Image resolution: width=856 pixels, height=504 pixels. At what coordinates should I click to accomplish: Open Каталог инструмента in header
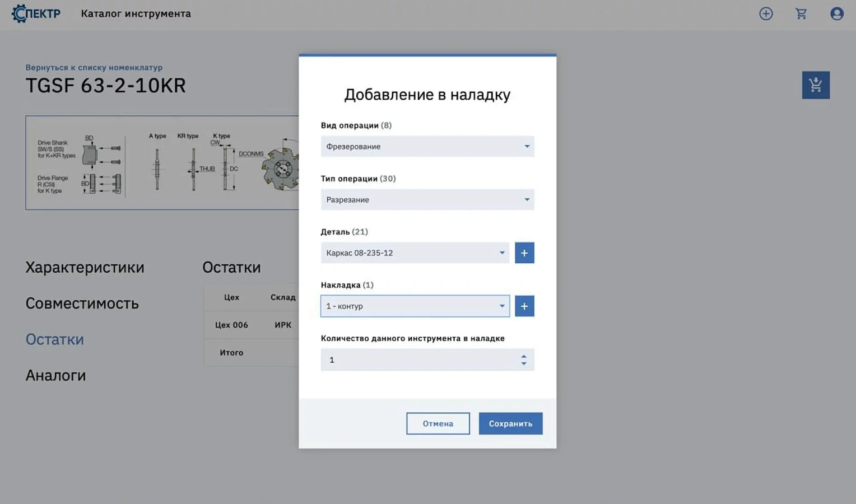(136, 13)
